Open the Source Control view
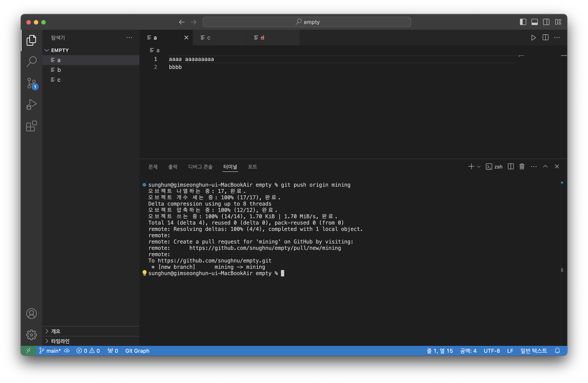588x383 pixels. [x=31, y=83]
